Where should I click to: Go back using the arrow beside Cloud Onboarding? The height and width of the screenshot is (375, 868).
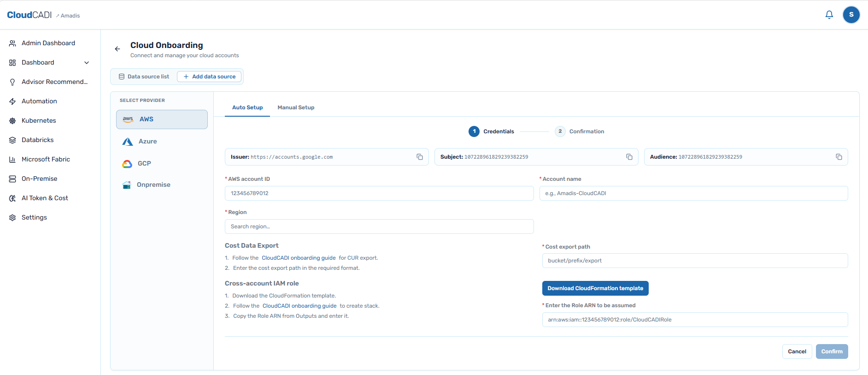(117, 49)
